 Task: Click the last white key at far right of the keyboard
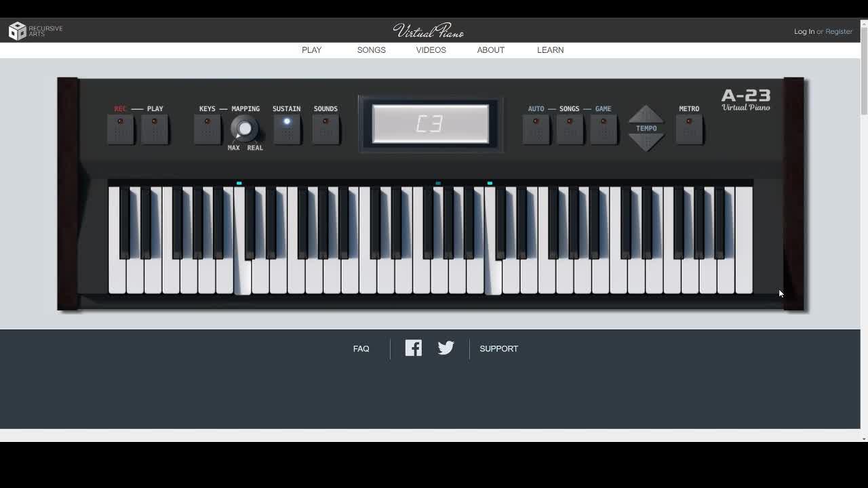744,241
